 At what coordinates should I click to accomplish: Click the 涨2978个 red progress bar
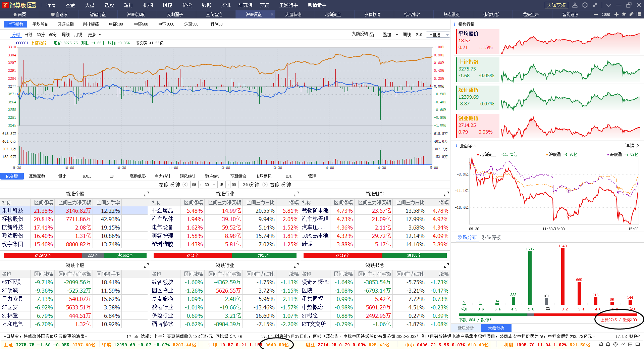(x=43, y=255)
